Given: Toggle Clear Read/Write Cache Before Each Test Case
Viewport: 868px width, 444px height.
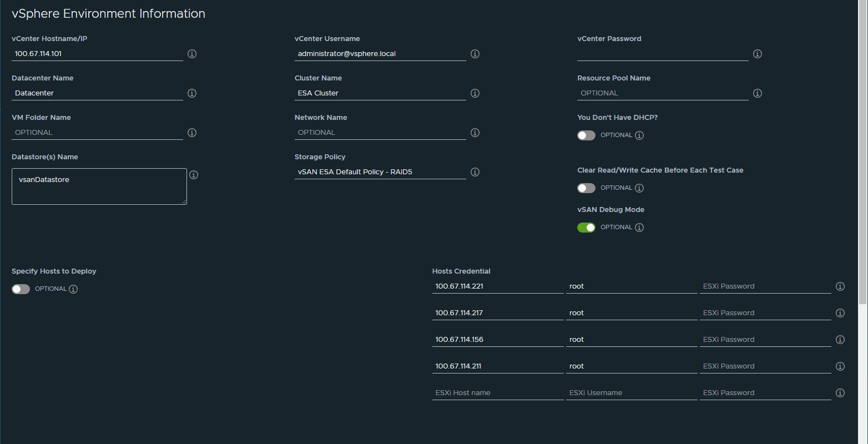Looking at the screenshot, I should (586, 188).
